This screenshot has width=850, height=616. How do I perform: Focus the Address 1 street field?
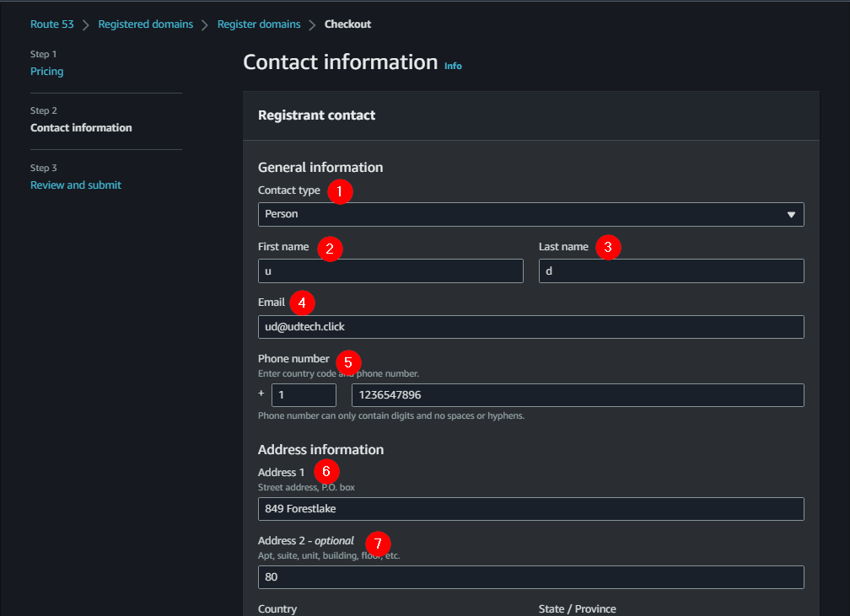pyautogui.click(x=530, y=509)
